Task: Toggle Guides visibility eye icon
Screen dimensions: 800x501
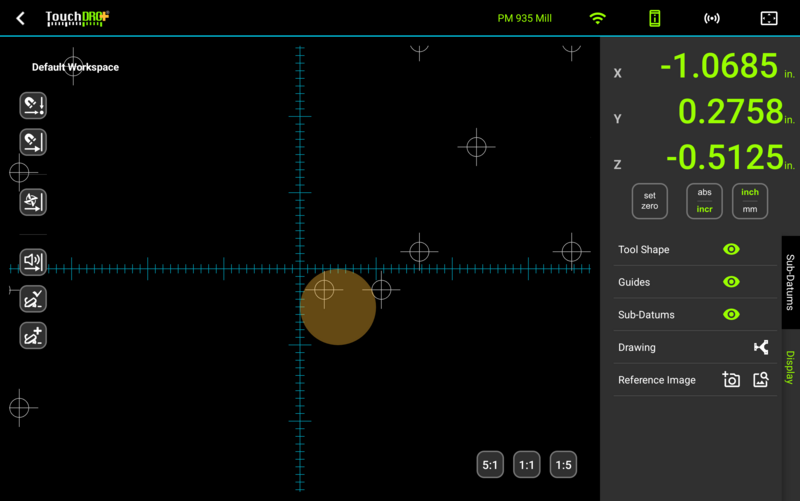Action: click(x=731, y=282)
